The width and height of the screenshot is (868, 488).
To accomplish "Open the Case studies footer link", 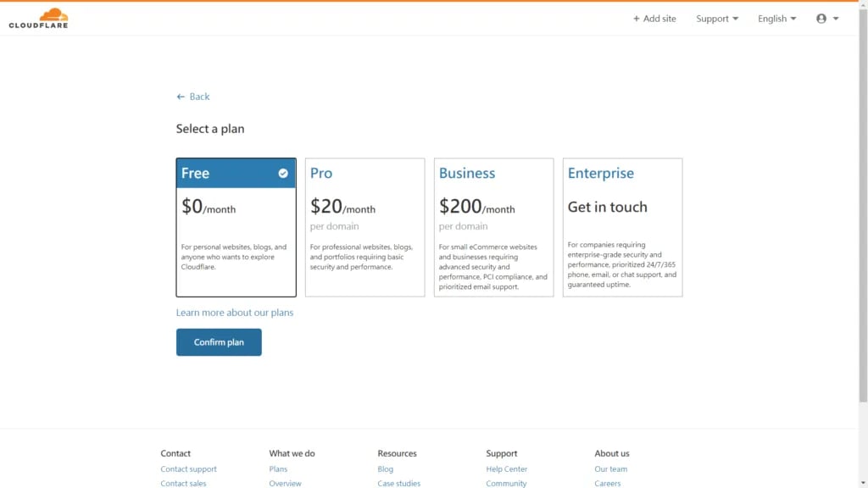I will [398, 483].
